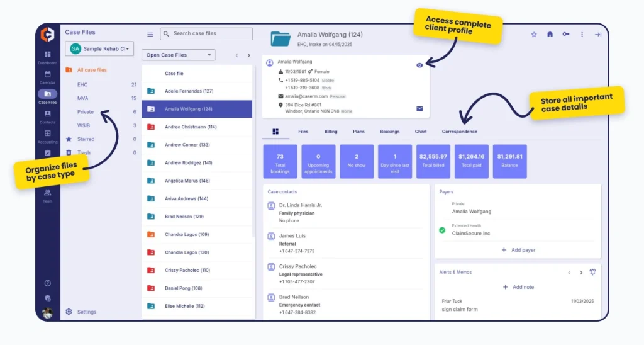Select the Daniel Pong (108) case file
This screenshot has height=345, width=644.
tap(197, 288)
